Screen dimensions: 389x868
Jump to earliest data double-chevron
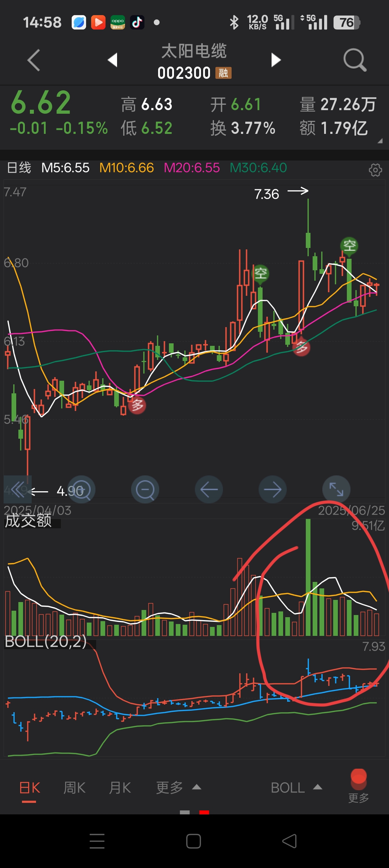(18, 489)
